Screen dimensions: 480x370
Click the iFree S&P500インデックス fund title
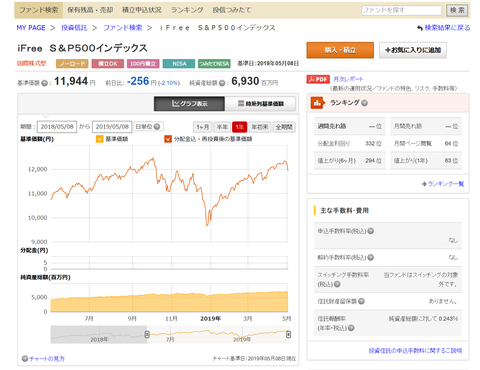[82, 48]
